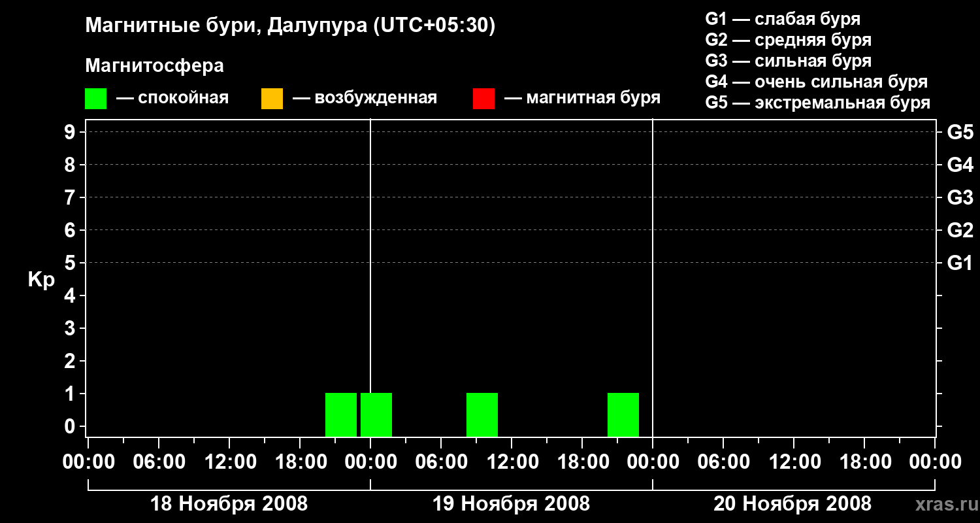Click the 'G4' label on right axis

pos(960,165)
